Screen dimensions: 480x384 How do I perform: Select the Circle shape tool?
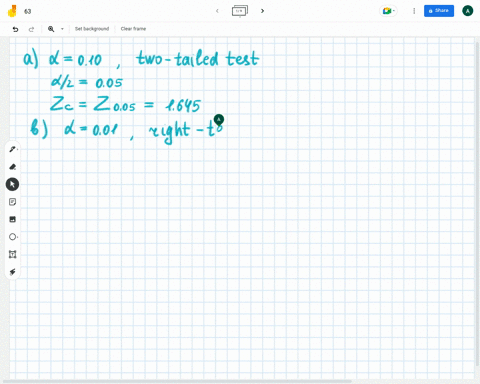[12, 237]
